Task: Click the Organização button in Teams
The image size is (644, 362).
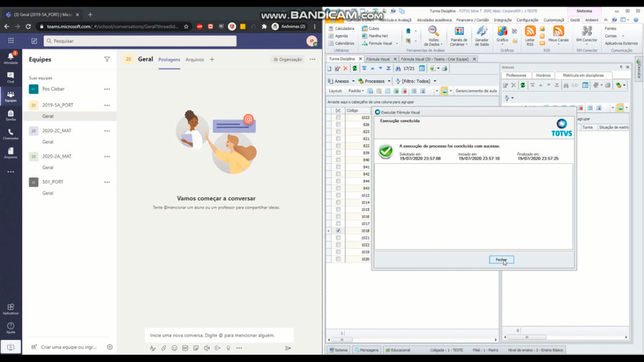Action: point(288,59)
